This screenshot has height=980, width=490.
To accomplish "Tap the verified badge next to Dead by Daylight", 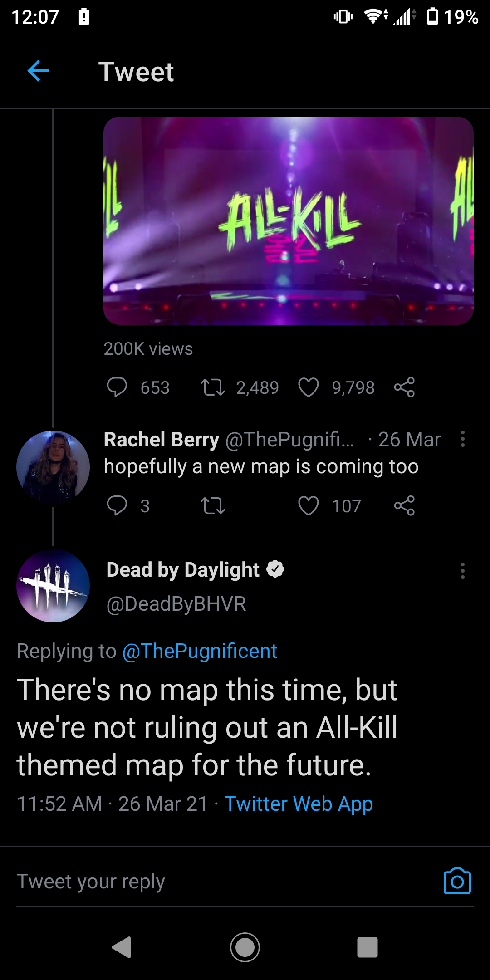I will [276, 569].
